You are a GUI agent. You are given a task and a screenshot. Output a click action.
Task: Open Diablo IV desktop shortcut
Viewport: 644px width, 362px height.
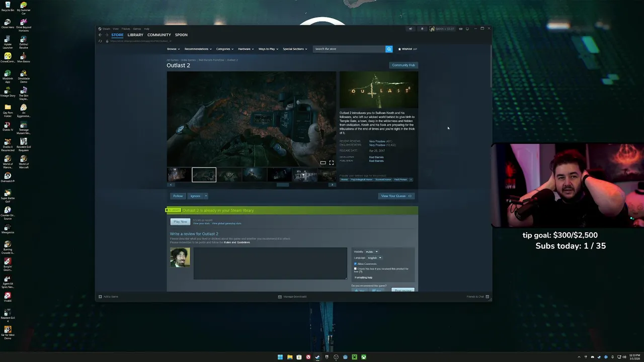coord(8,126)
